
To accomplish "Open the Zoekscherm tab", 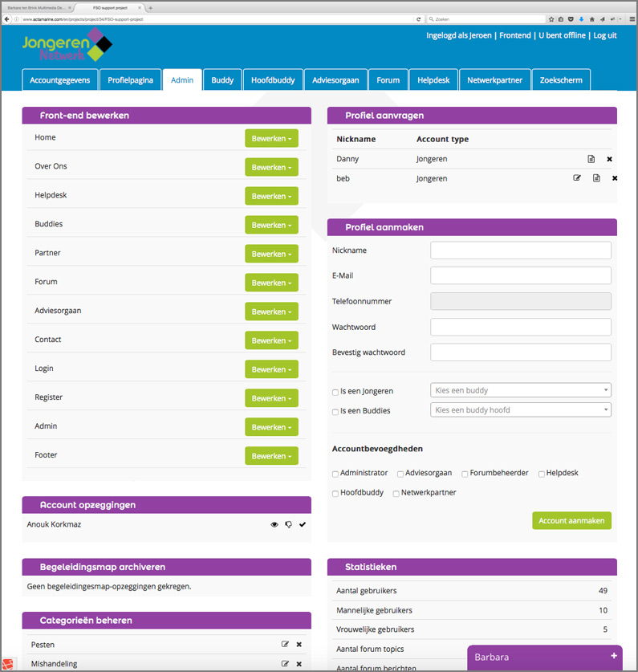I will (561, 80).
